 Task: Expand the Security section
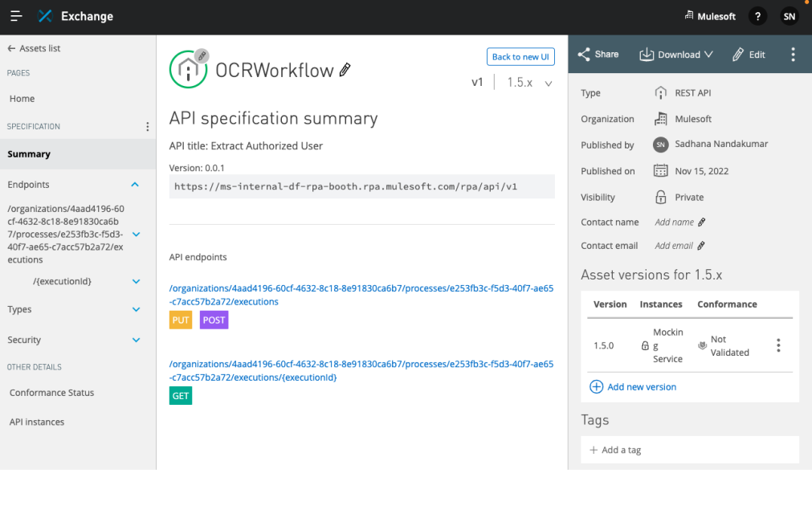click(x=135, y=339)
